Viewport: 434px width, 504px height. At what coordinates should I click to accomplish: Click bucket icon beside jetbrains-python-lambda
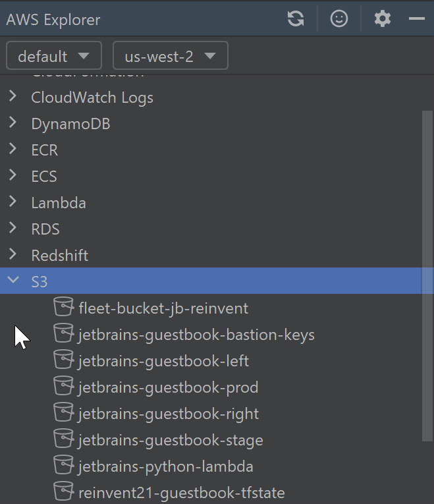click(x=63, y=465)
